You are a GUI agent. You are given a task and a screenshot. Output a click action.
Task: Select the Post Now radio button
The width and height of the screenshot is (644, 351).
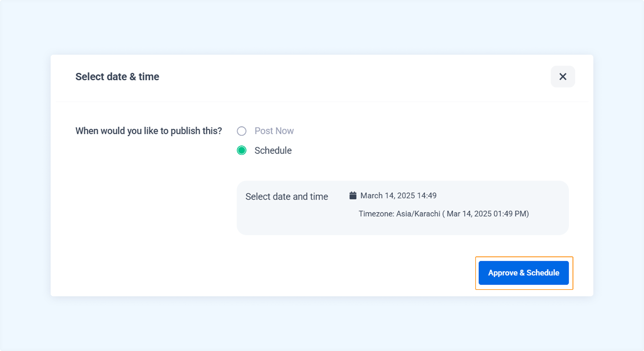[241, 131]
